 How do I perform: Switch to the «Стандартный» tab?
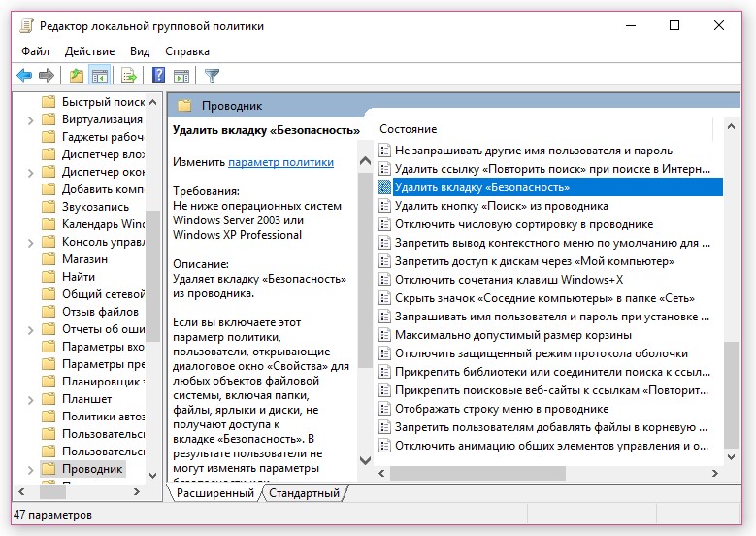tap(304, 493)
